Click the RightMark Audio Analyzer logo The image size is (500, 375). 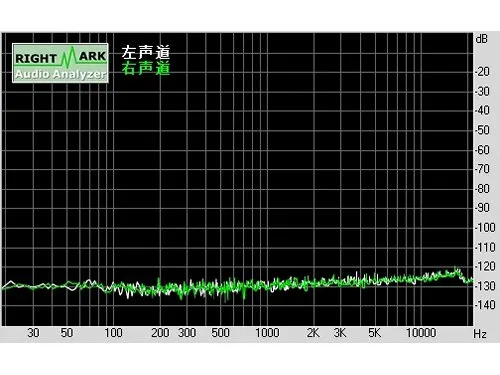60,63
